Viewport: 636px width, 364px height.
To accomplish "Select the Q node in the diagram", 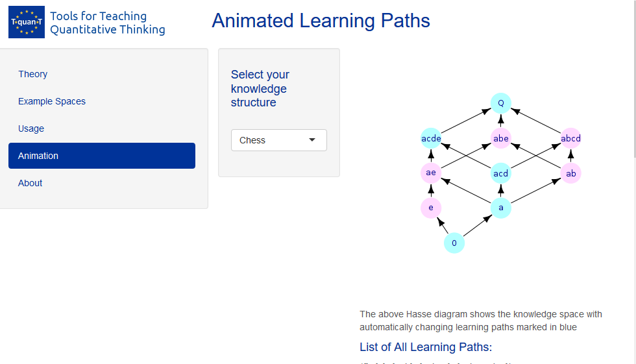I will (500, 103).
